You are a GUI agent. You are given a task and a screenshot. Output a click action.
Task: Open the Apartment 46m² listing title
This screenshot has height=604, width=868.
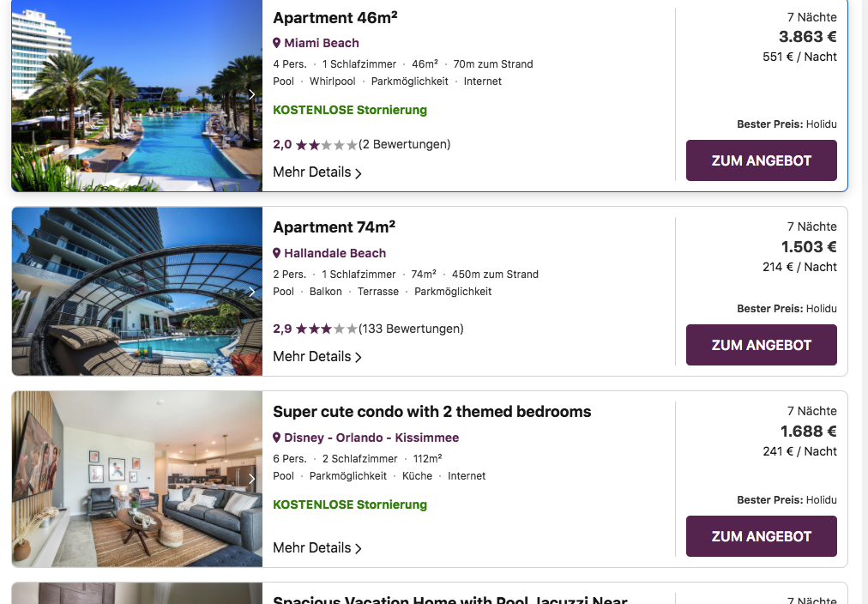click(x=335, y=18)
